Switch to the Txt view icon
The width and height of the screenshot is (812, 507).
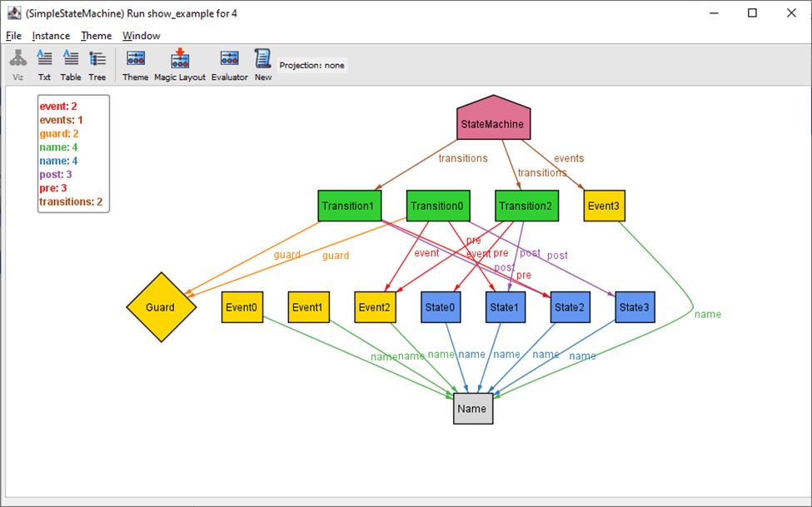point(44,65)
